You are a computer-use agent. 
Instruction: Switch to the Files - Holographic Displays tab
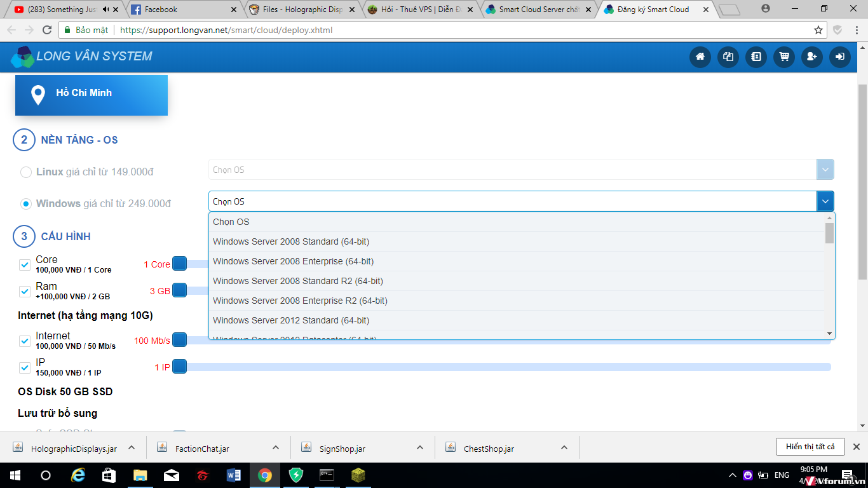[x=303, y=10]
